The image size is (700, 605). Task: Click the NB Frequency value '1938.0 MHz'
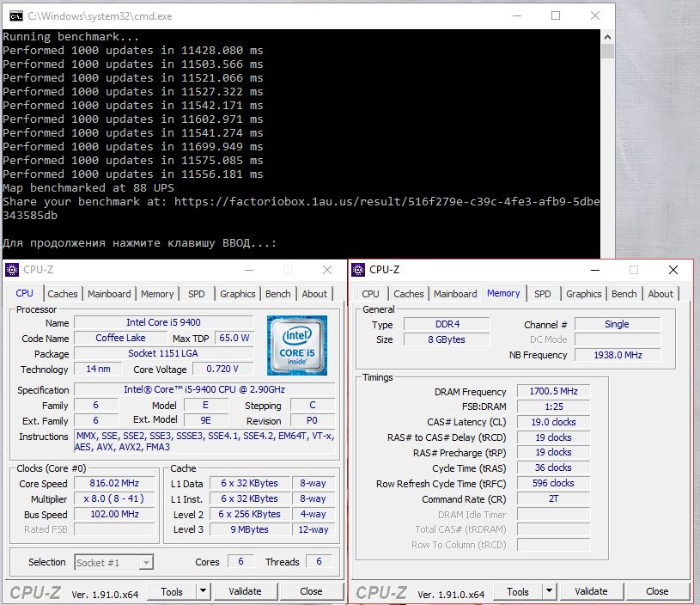[x=618, y=355]
